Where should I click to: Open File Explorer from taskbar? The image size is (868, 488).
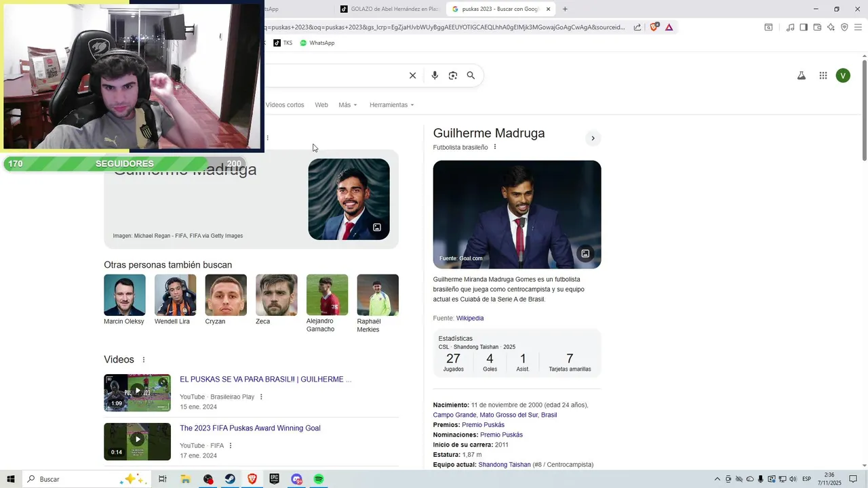coord(185,479)
